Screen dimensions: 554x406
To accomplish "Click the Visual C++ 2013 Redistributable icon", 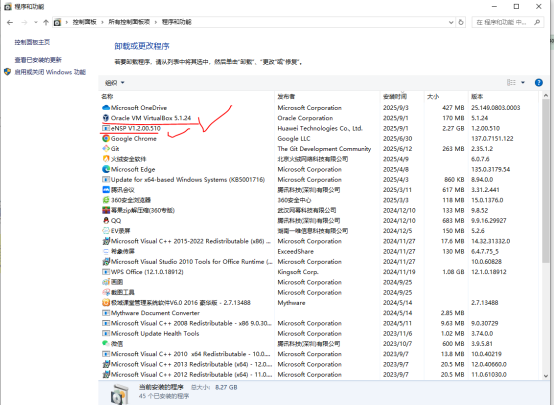I will tap(106, 364).
